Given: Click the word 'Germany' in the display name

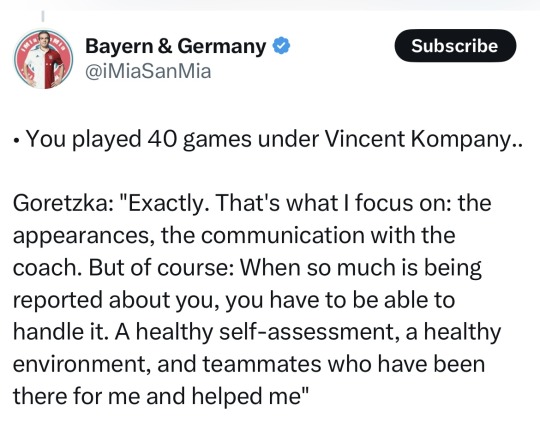Looking at the screenshot, I should point(222,47).
